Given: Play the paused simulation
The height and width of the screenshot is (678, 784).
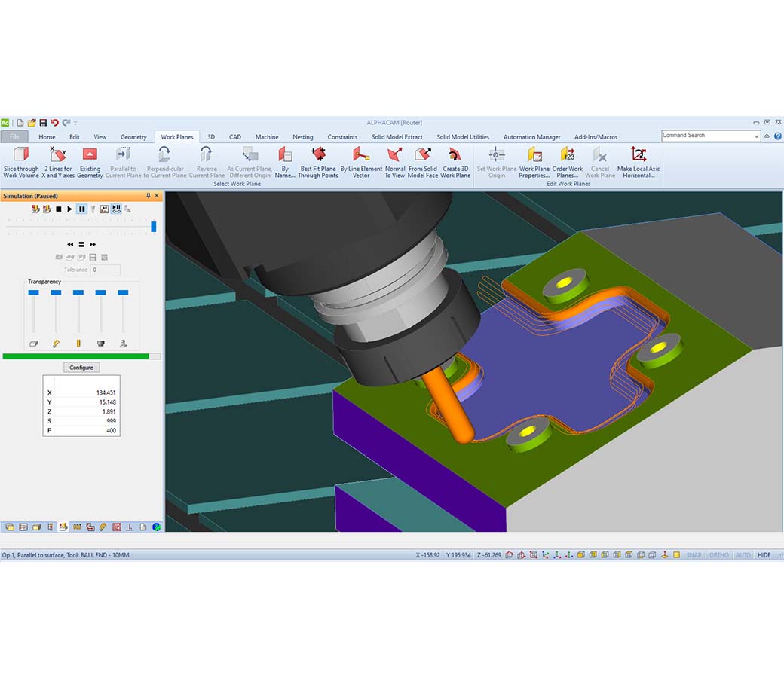Looking at the screenshot, I should click(69, 209).
